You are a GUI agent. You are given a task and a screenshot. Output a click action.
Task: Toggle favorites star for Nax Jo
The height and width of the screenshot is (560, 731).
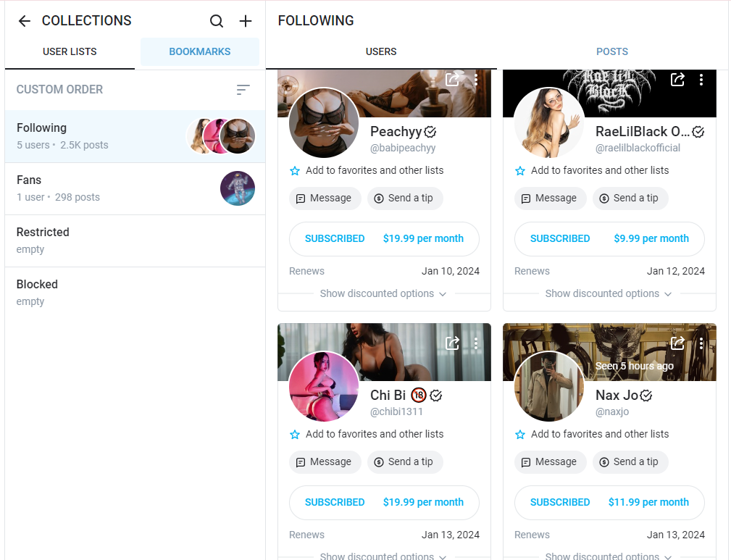click(x=520, y=435)
